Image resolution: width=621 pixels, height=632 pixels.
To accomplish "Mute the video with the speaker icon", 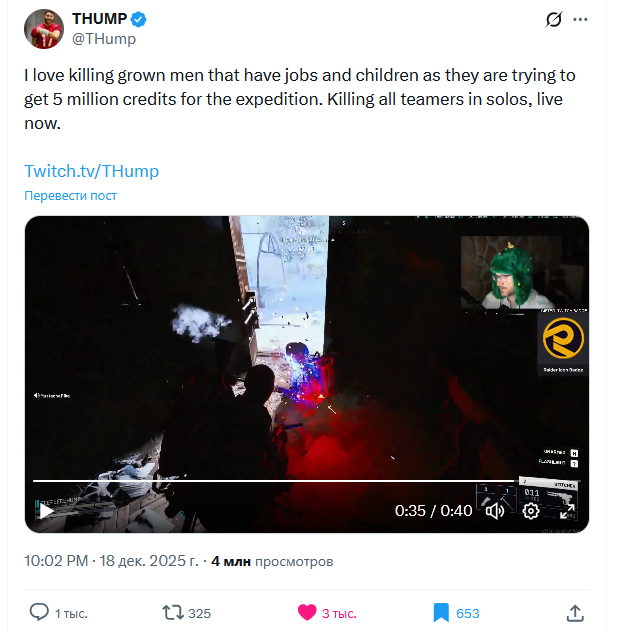I will point(495,511).
